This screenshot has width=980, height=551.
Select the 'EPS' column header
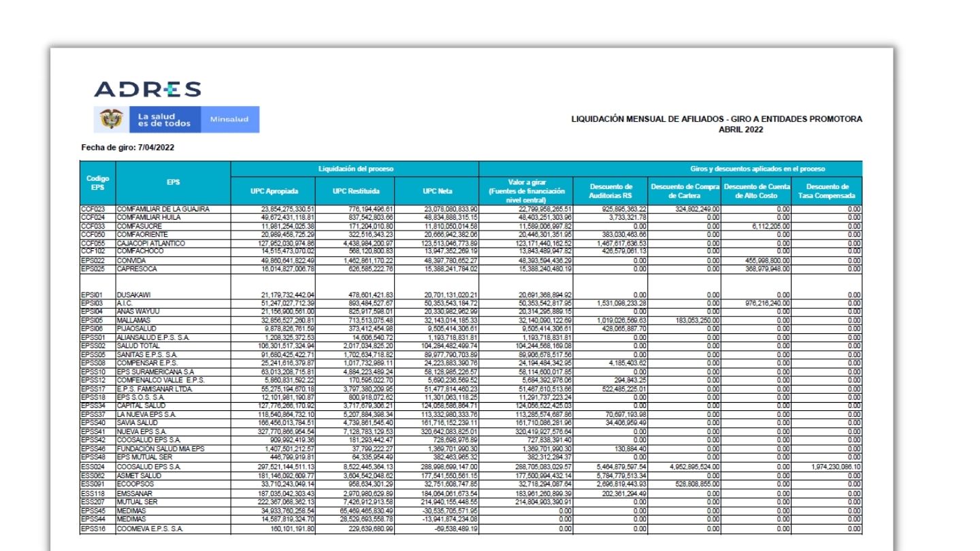[173, 182]
